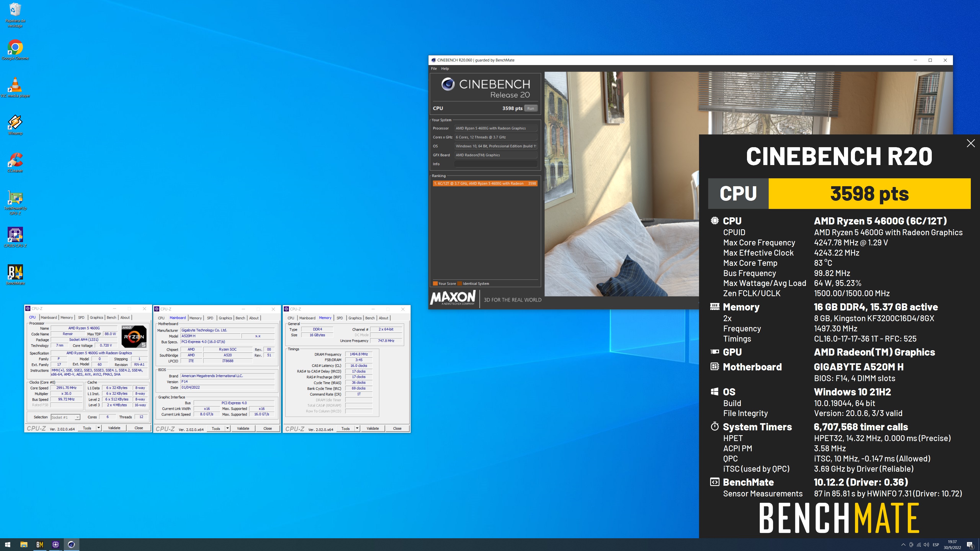Click the DRAM Frequency value 1494.8 MHz
This screenshot has width=980, height=551.
tap(359, 354)
